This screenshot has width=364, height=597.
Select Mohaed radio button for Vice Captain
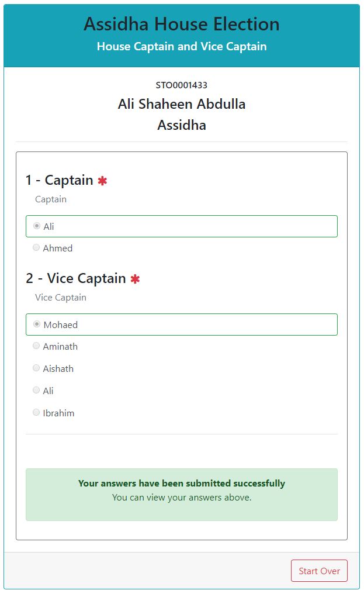pos(37,324)
